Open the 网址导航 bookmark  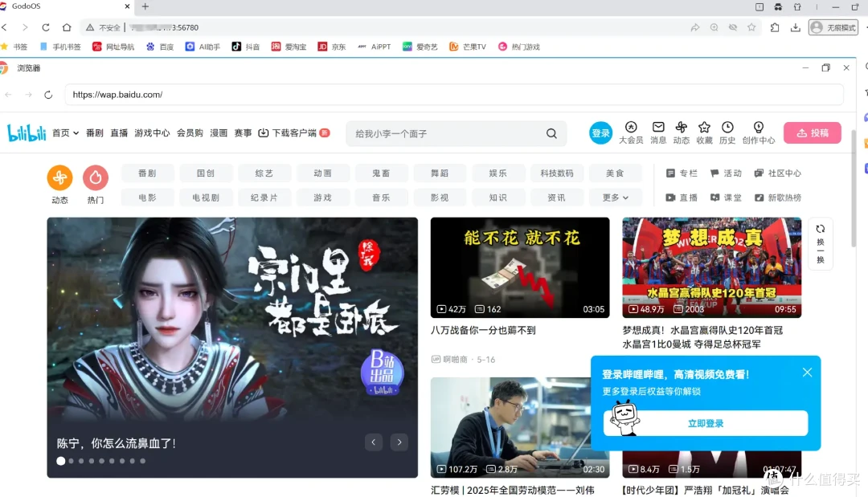click(113, 47)
